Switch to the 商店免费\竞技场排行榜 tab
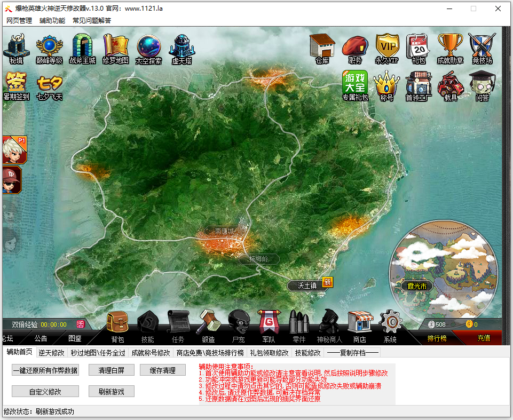 click(x=210, y=353)
